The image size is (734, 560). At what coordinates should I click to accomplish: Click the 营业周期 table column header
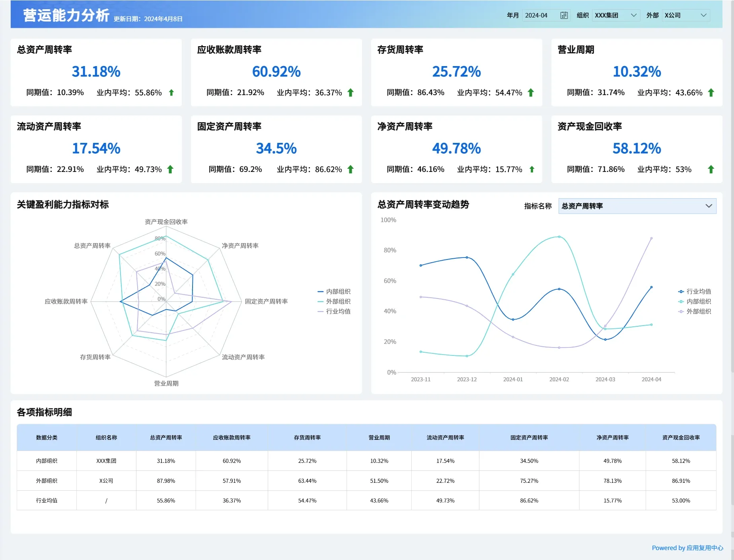[379, 438]
